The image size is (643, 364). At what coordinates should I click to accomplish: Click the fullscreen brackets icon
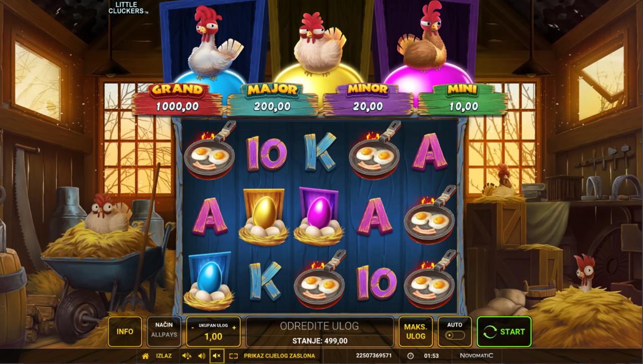point(233,355)
